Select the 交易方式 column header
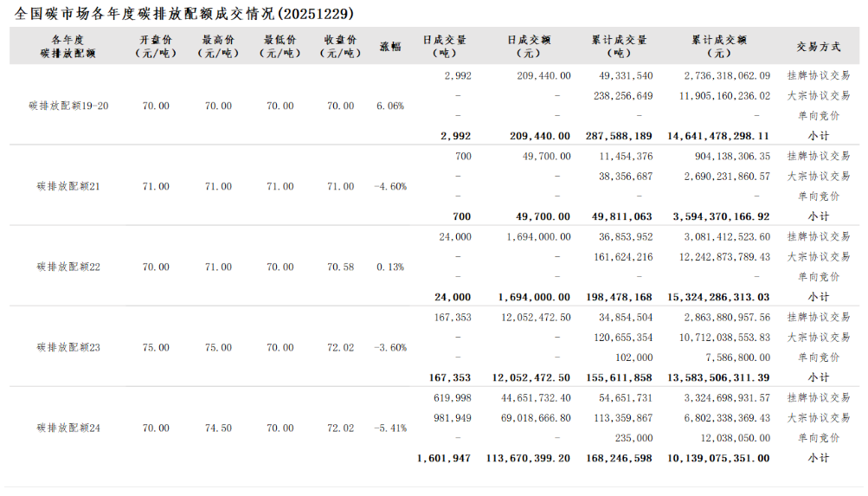 coord(818,46)
